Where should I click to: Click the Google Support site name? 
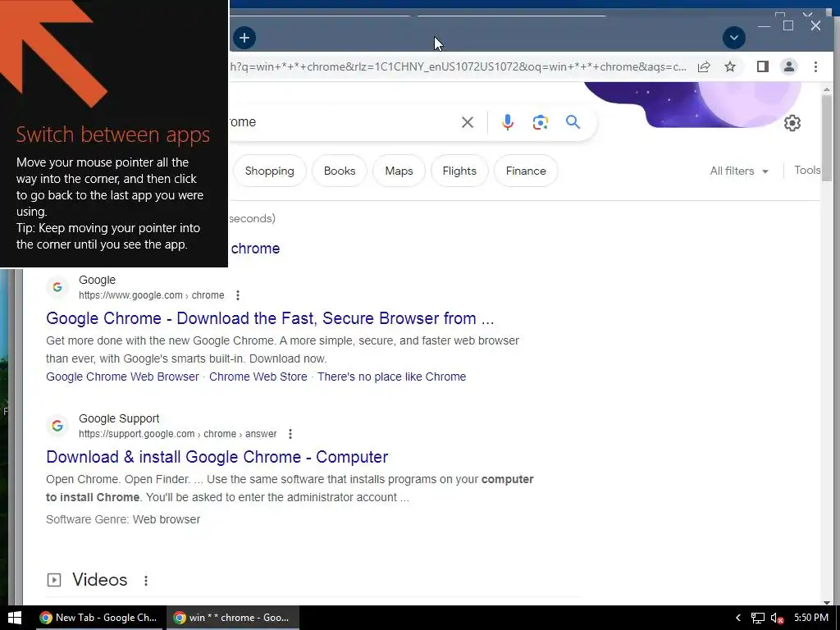point(119,418)
